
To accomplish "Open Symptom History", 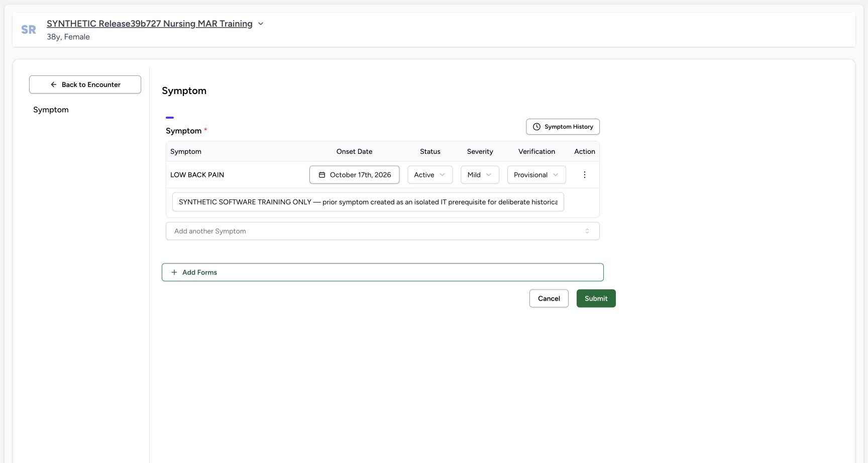I will point(563,127).
